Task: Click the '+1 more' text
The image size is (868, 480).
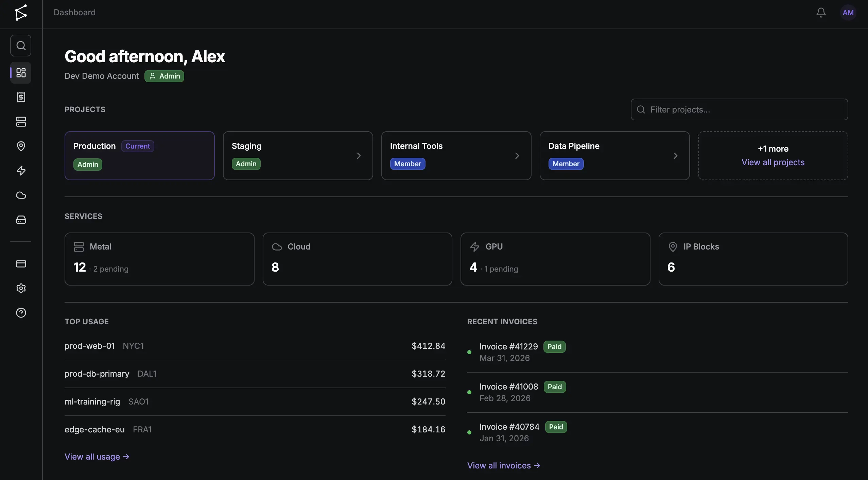Action: (773, 149)
